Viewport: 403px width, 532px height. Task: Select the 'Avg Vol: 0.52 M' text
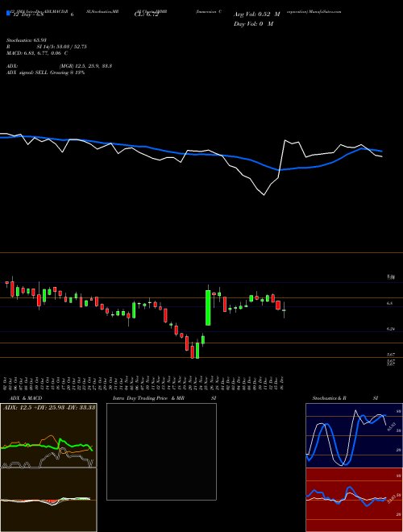pyautogui.click(x=257, y=15)
